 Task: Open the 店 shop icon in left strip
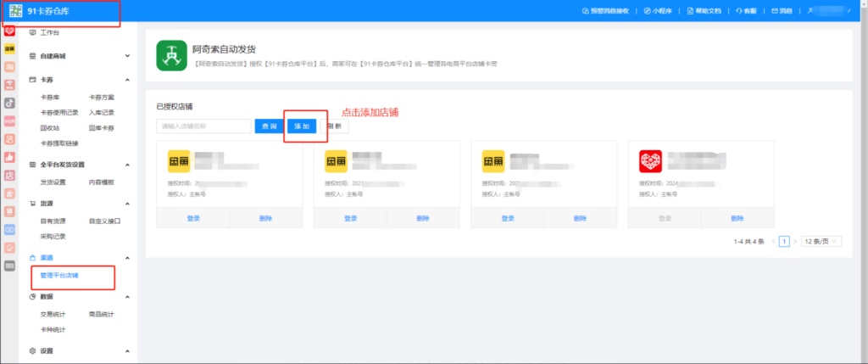click(x=9, y=175)
